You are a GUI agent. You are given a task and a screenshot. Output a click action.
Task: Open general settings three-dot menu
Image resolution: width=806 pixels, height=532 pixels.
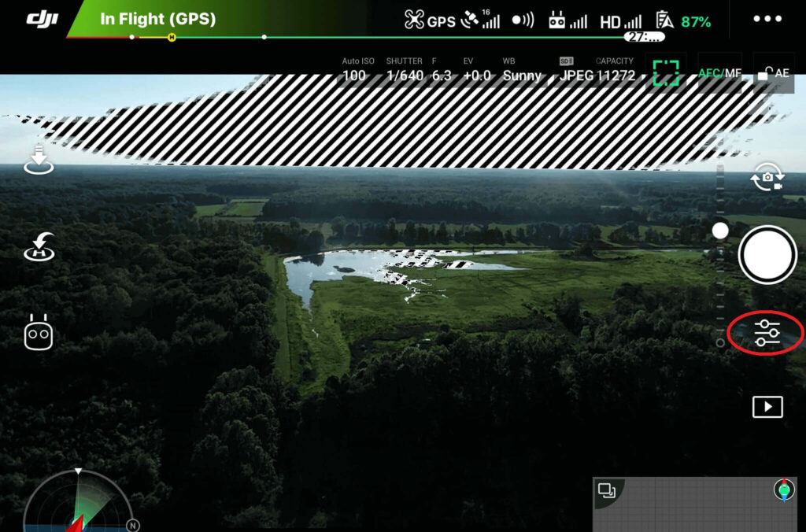(x=767, y=19)
